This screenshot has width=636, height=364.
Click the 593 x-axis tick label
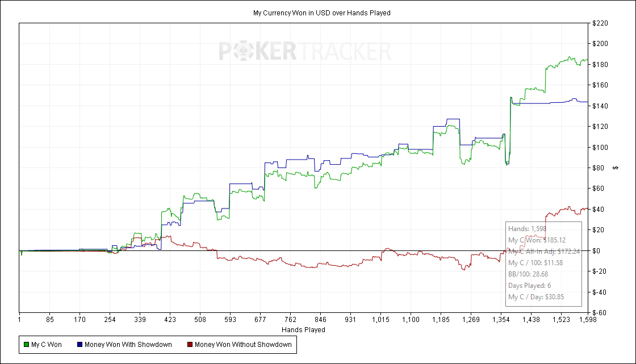click(x=230, y=320)
